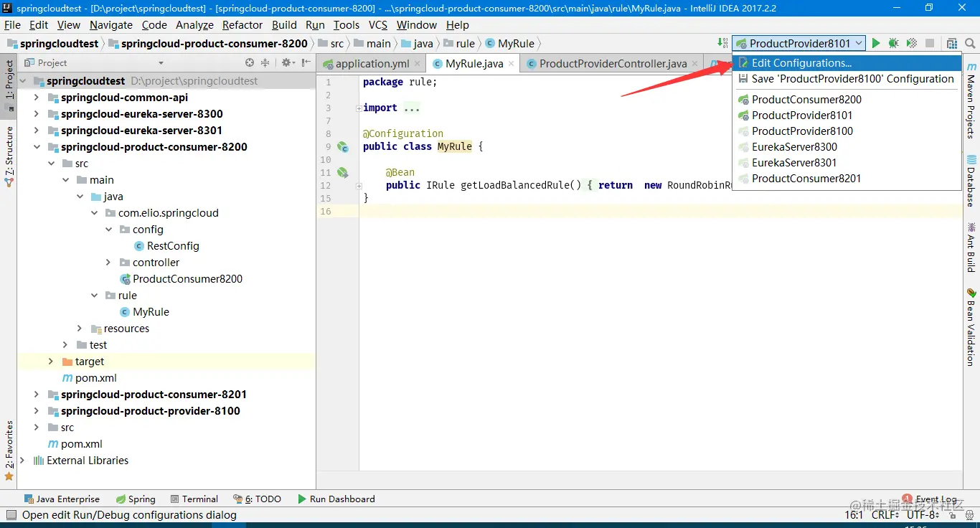
Task: Expand springcloud-eureka-server-8301 module
Action: pyautogui.click(x=37, y=131)
